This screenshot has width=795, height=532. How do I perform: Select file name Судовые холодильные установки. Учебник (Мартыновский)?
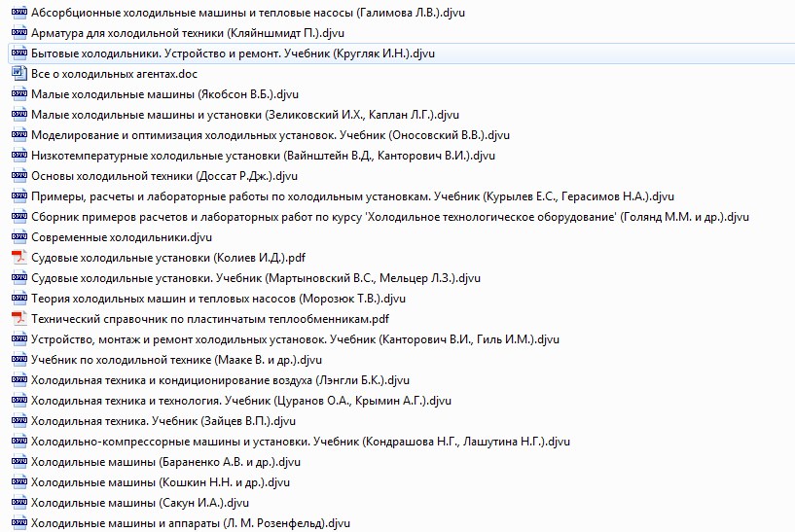tap(256, 278)
